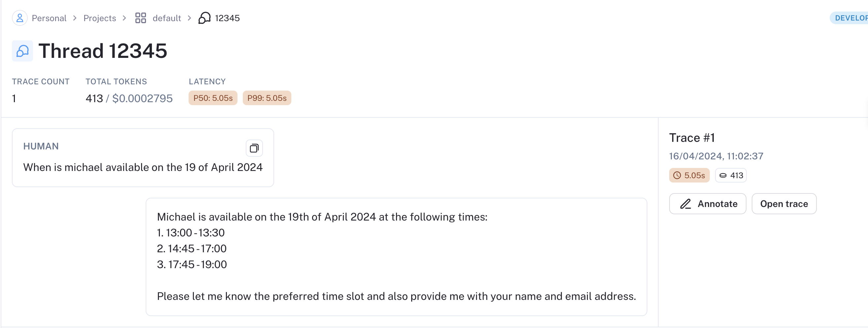Click the clock icon on 5.05s badge
This screenshot has width=868, height=328.
pyautogui.click(x=677, y=176)
